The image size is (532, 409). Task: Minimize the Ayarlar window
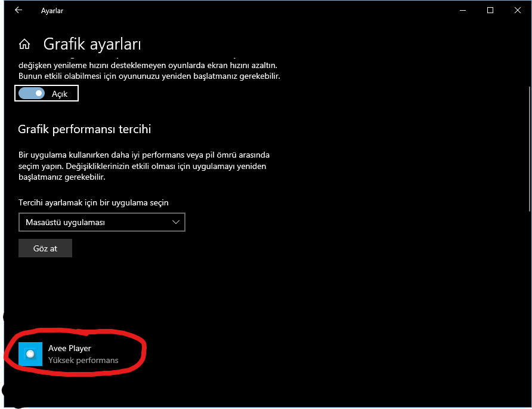(x=463, y=10)
